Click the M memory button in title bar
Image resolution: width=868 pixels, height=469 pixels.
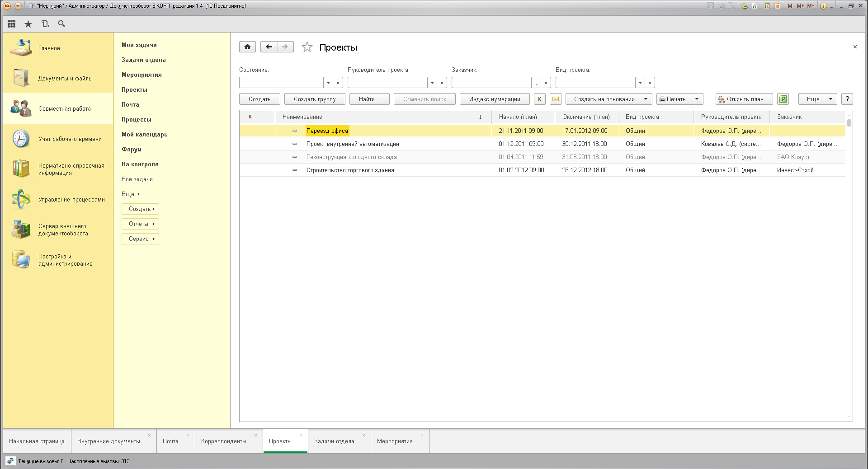click(790, 6)
